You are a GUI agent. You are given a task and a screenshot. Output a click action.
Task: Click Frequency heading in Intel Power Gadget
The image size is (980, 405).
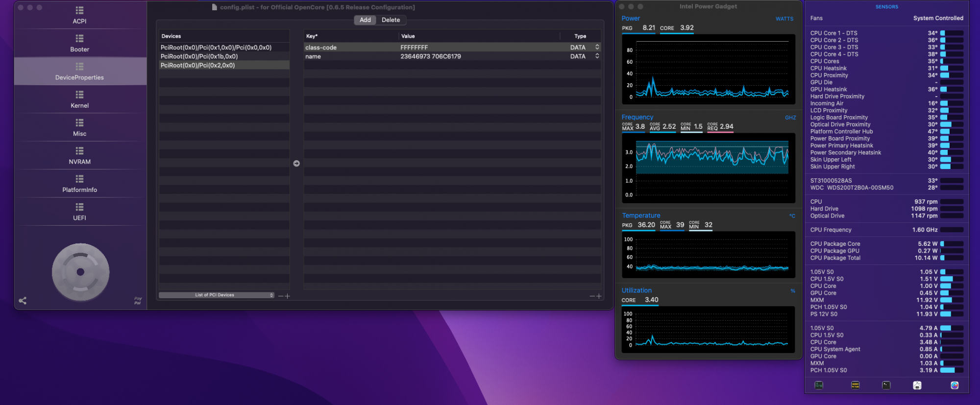point(637,118)
